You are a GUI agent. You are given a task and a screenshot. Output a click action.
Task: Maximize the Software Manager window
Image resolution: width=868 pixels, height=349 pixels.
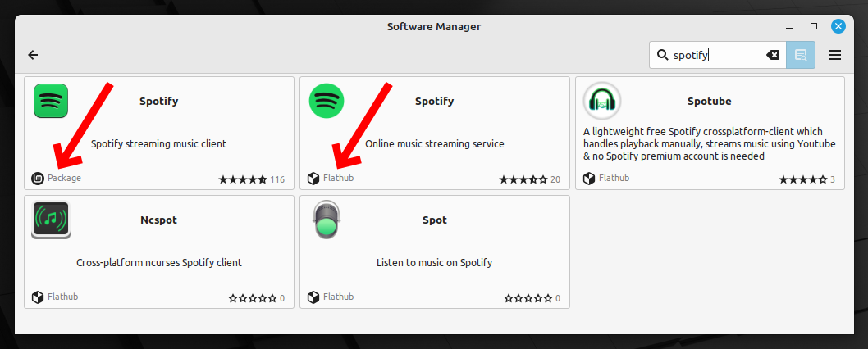(814, 26)
